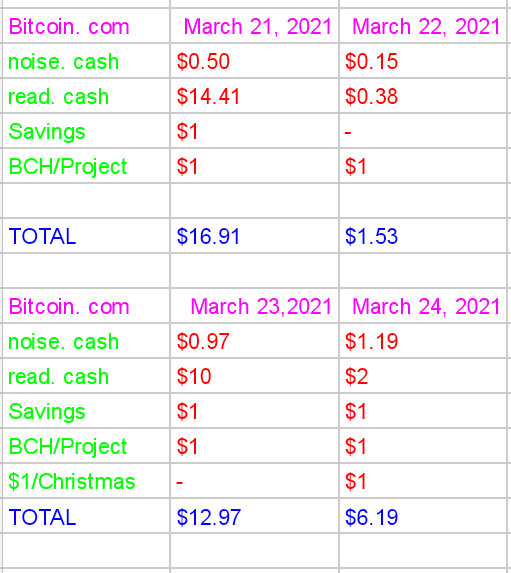Select the March 22, 2021 header cell
Image resolution: width=511 pixels, height=573 pixels.
423,26
